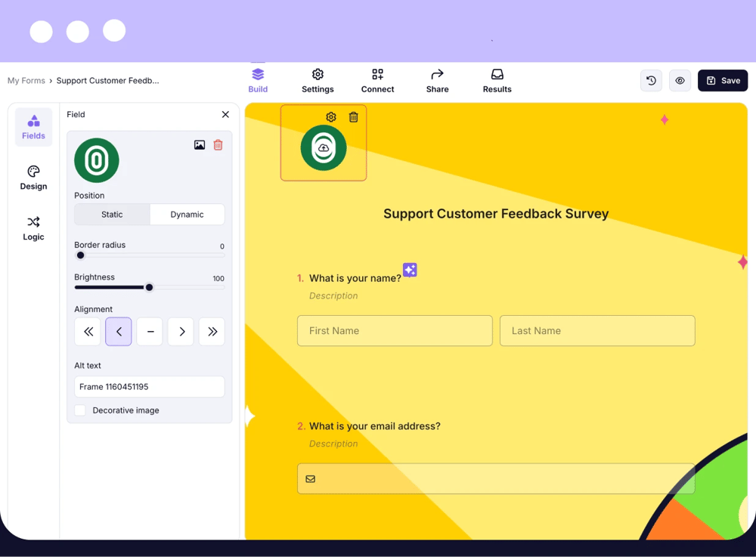Open form preview with the eye icon

coord(679,80)
